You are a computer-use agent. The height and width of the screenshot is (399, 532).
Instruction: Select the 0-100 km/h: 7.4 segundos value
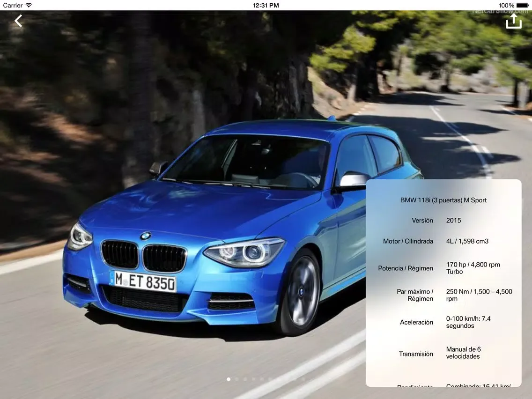coord(468,322)
